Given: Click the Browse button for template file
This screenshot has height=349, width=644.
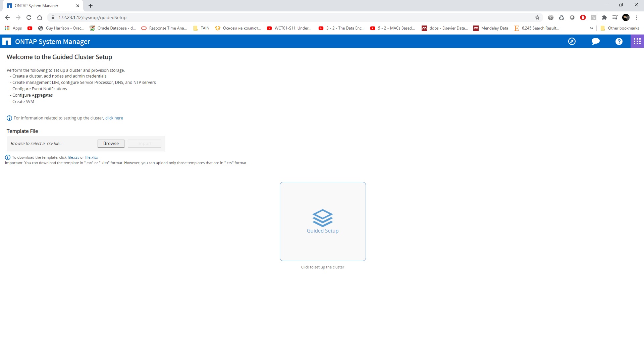Looking at the screenshot, I should coord(111,144).
